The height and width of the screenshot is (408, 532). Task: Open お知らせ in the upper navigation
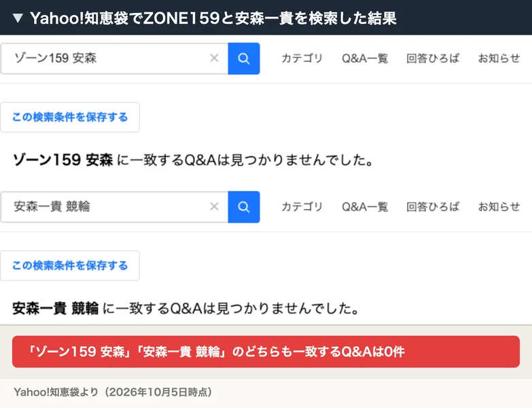coord(499,58)
